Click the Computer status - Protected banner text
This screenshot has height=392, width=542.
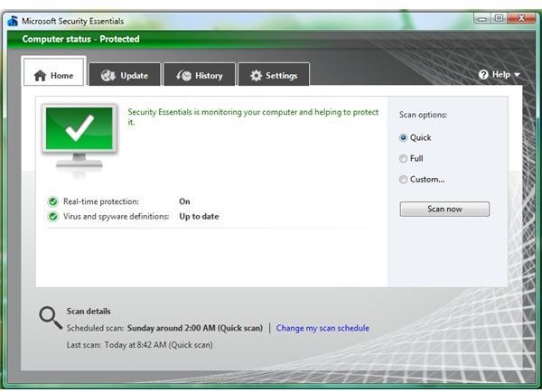(x=81, y=39)
